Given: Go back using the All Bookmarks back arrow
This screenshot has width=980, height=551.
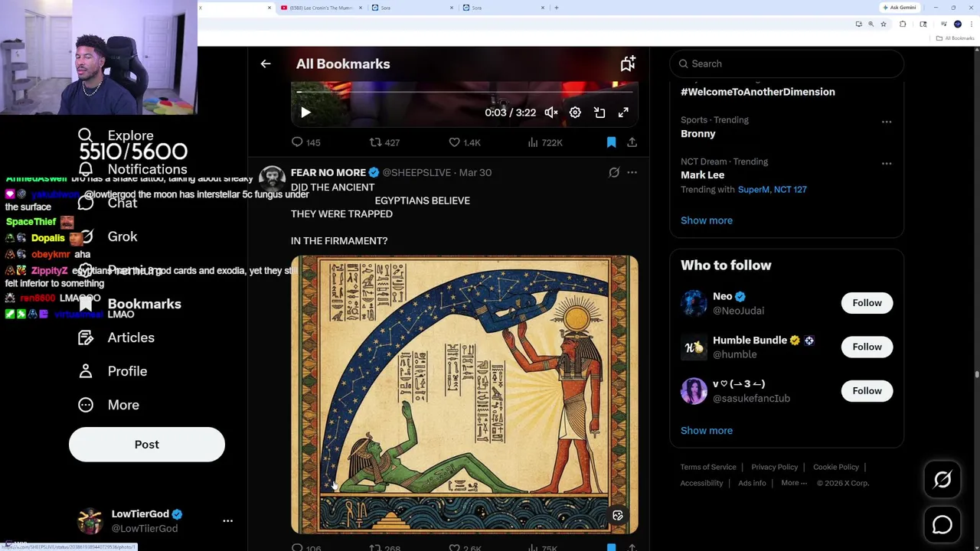Looking at the screenshot, I should [x=266, y=64].
